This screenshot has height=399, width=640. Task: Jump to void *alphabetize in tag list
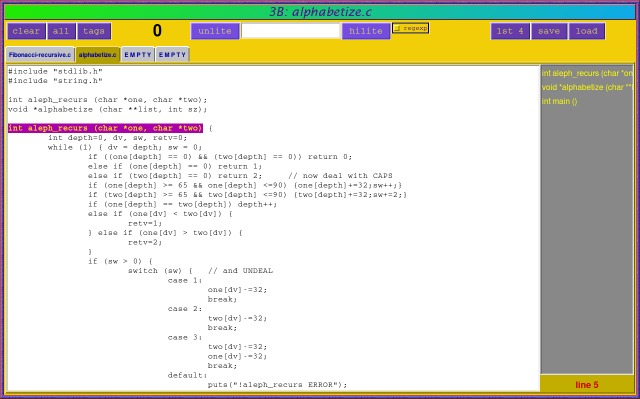[587, 87]
